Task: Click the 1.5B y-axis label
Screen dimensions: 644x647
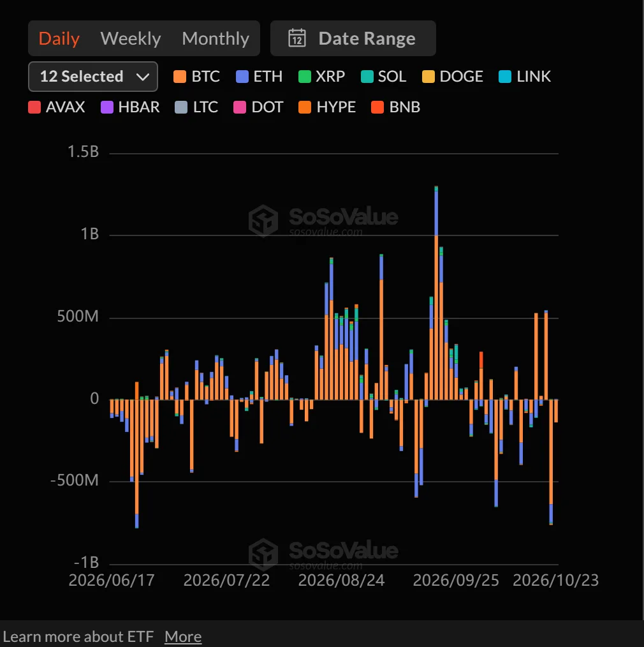Action: pos(83,152)
